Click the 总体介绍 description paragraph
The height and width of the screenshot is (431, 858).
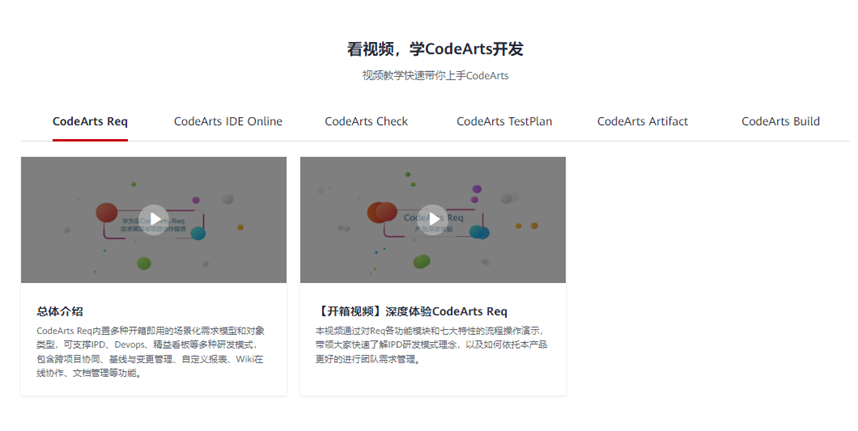click(150, 352)
